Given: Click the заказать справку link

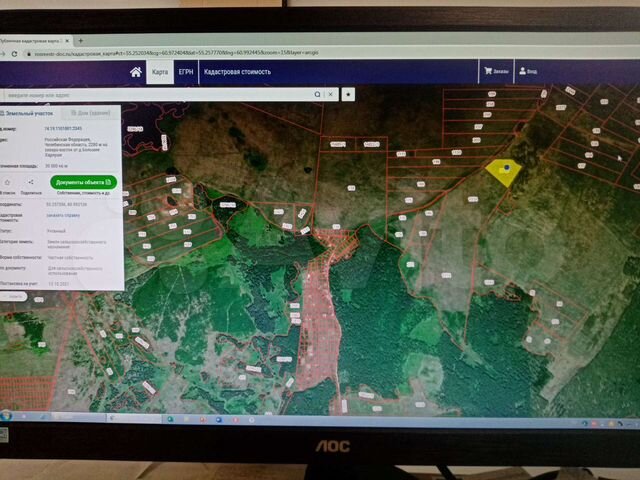Looking at the screenshot, I should click(63, 215).
